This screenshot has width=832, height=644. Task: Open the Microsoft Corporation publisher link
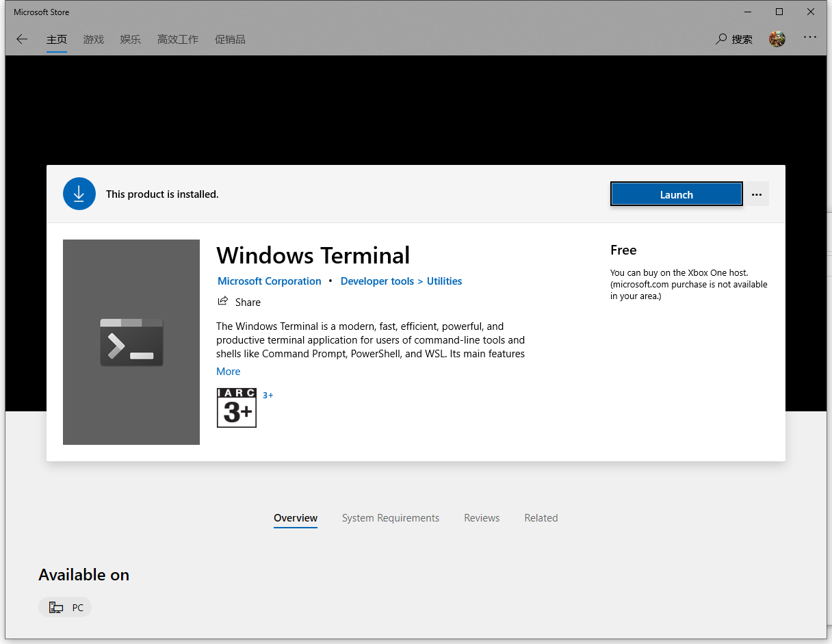(x=270, y=281)
